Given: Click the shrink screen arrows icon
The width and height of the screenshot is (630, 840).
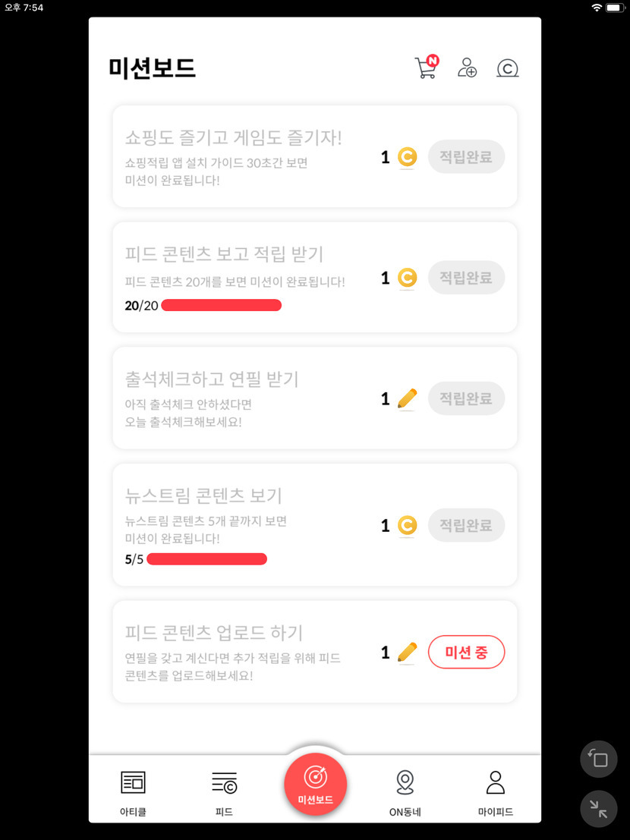Looking at the screenshot, I should (598, 809).
